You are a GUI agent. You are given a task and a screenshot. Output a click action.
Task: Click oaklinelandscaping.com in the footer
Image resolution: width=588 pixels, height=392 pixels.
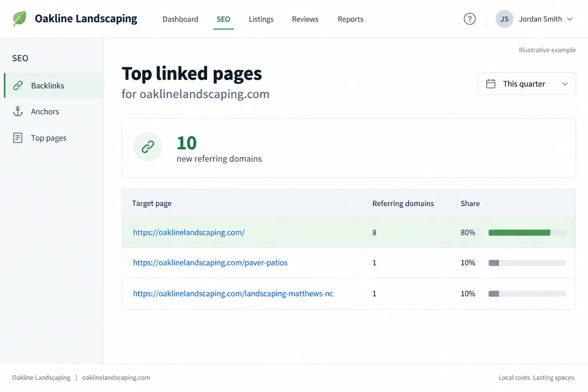click(x=116, y=377)
